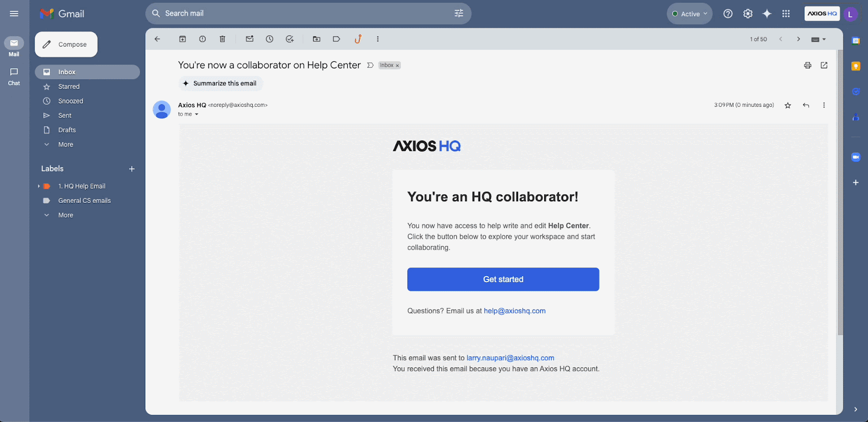Expand the 1. HQ Help Email label
868x422 pixels.
[39, 186]
